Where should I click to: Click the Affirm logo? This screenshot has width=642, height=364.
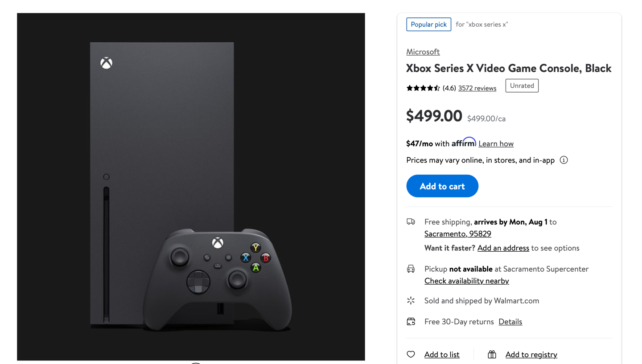tap(464, 143)
